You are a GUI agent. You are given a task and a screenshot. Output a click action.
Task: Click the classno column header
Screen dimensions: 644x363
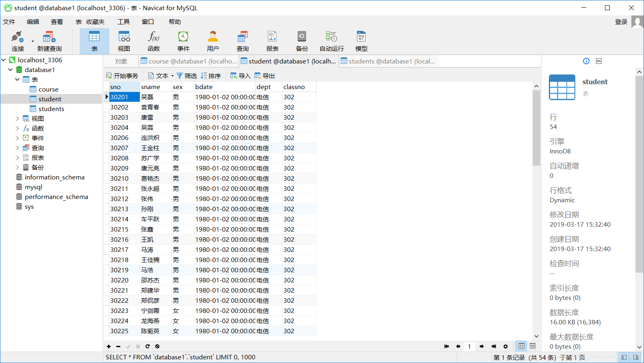299,87
